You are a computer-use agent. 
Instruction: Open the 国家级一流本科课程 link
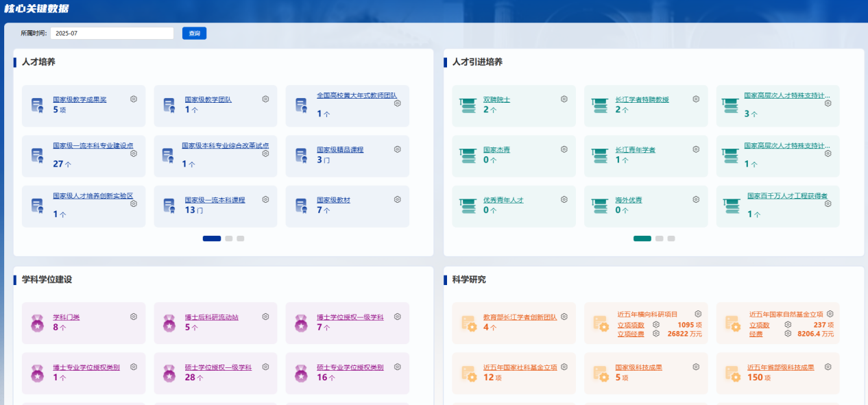(215, 200)
